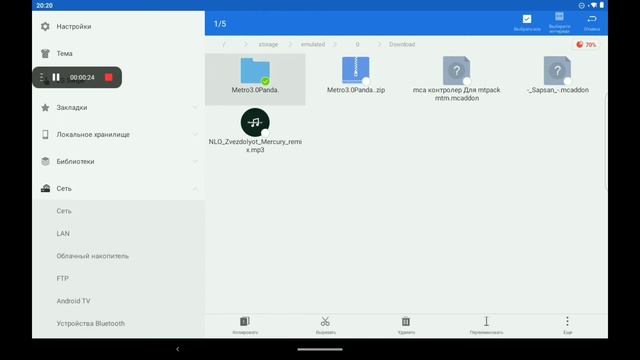Screen dimensions: 640x360
Task: Jump to storage in breadcrumb path
Action: point(268,44)
